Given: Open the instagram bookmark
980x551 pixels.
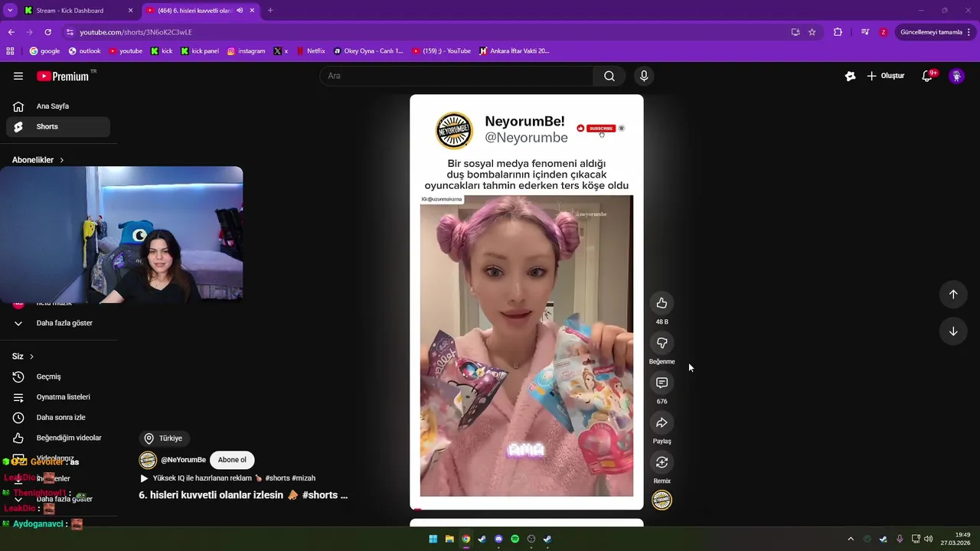Looking at the screenshot, I should pyautogui.click(x=246, y=51).
